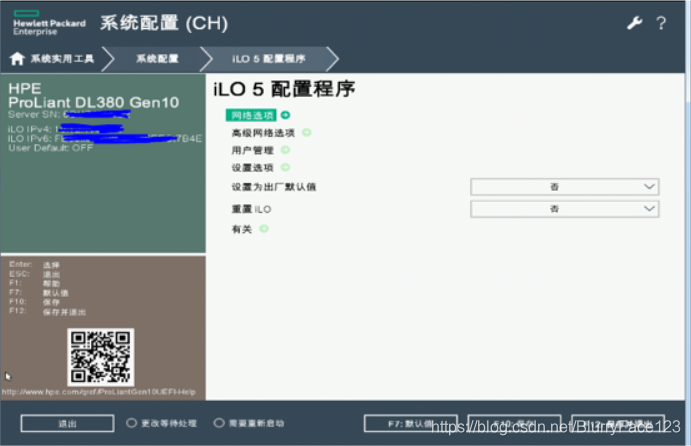This screenshot has height=446, width=691.
Task: Go to the home icon in breadcrumb
Action: tap(17, 59)
